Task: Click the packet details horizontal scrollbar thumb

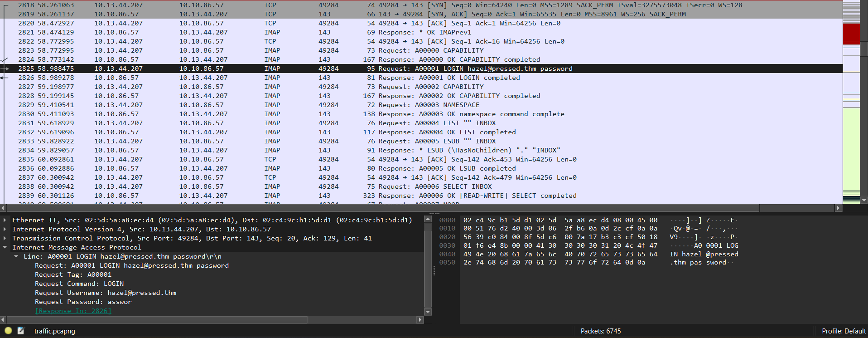Action: [x=154, y=320]
